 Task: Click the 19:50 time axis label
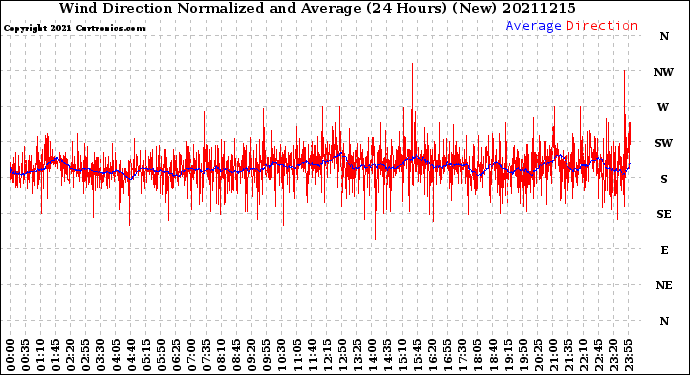pyautogui.click(x=523, y=355)
